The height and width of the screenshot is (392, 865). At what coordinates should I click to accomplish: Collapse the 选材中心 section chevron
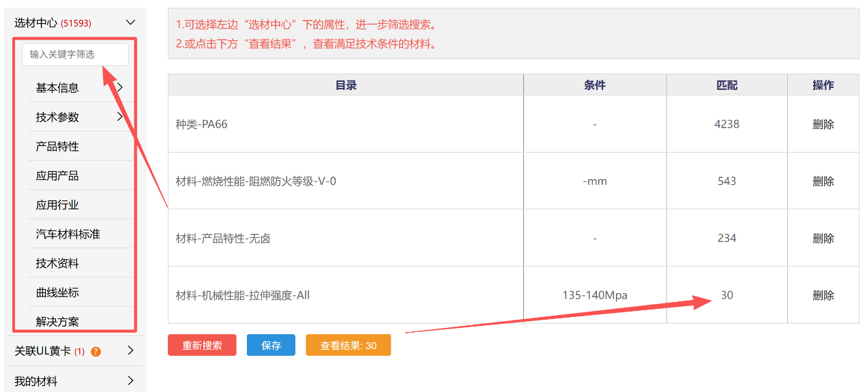coord(131,23)
